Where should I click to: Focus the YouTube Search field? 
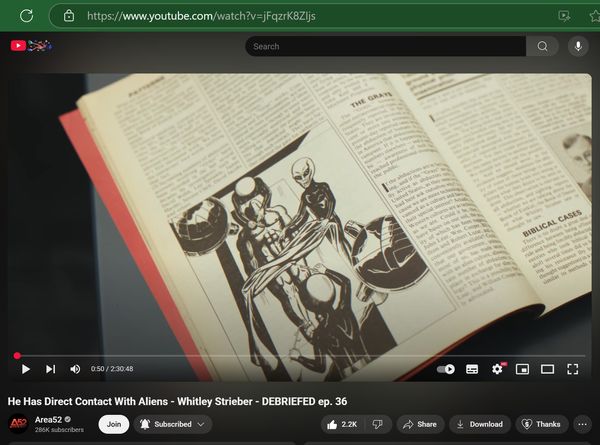pyautogui.click(x=385, y=46)
